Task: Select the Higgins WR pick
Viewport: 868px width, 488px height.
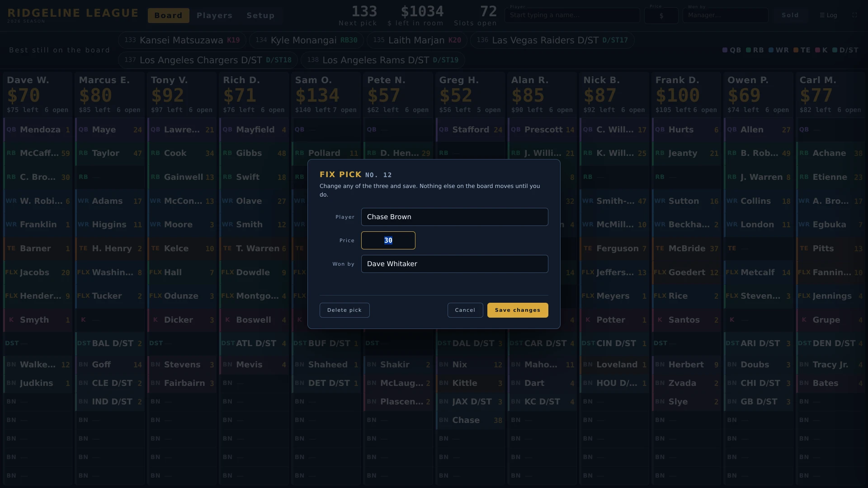Action: coord(110,225)
